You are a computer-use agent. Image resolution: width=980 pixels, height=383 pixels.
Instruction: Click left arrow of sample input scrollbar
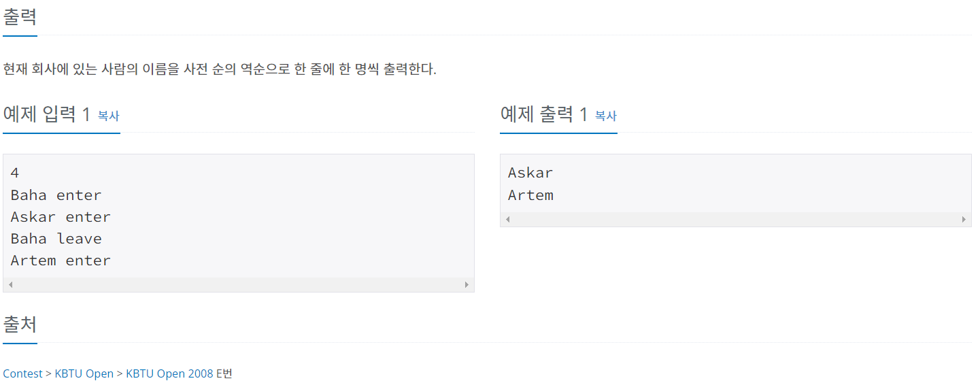pyautogui.click(x=10, y=284)
